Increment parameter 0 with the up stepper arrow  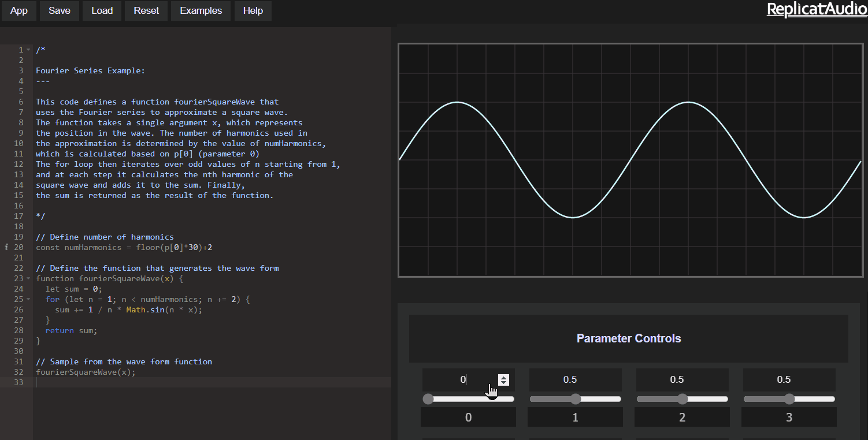[x=503, y=376]
